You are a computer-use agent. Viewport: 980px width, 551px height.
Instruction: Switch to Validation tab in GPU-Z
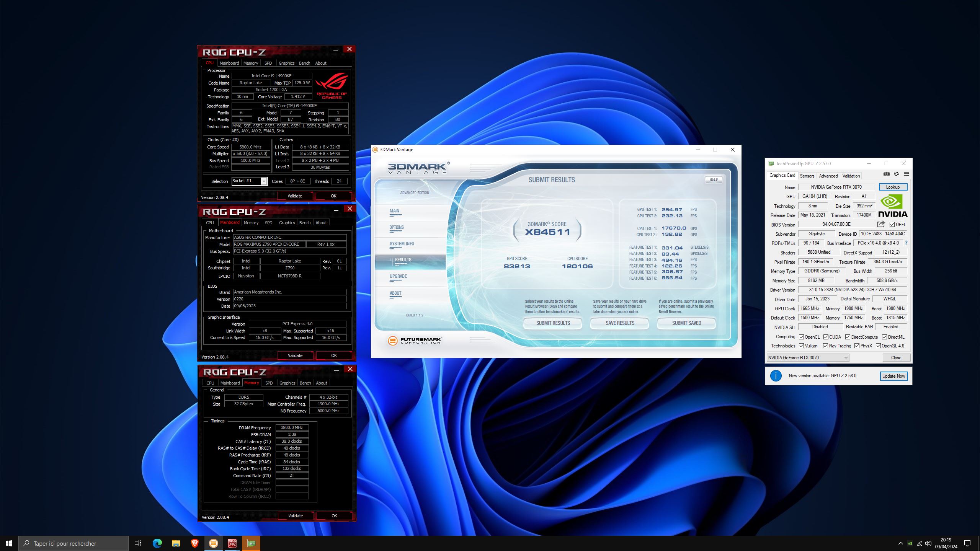851,176
